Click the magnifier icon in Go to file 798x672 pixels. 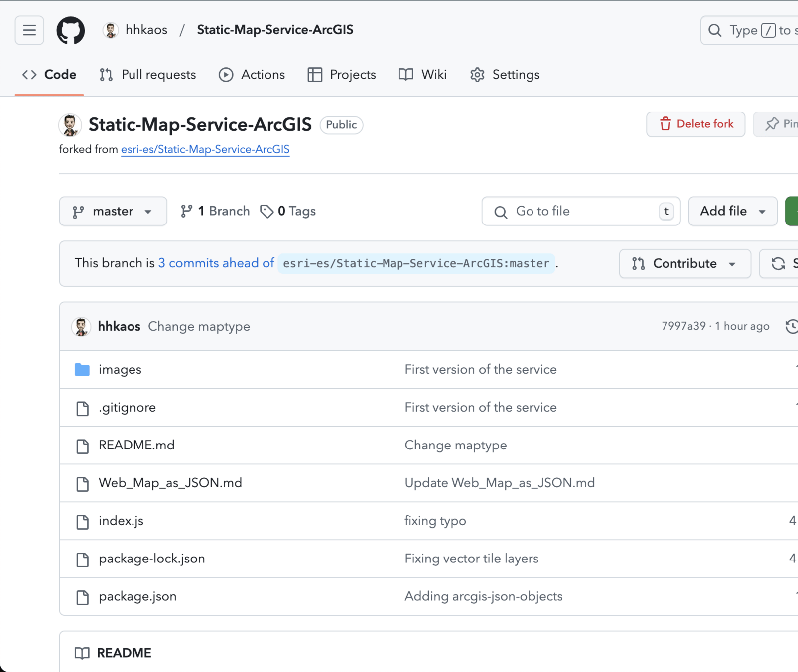[501, 212]
